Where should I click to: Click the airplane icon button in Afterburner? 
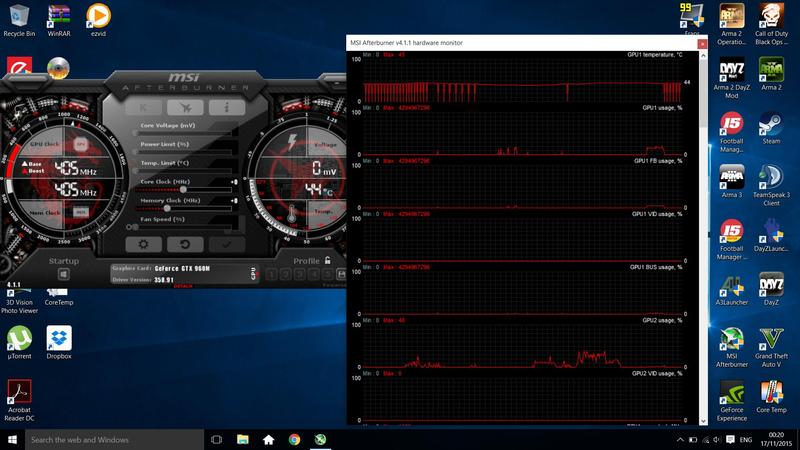(185, 107)
